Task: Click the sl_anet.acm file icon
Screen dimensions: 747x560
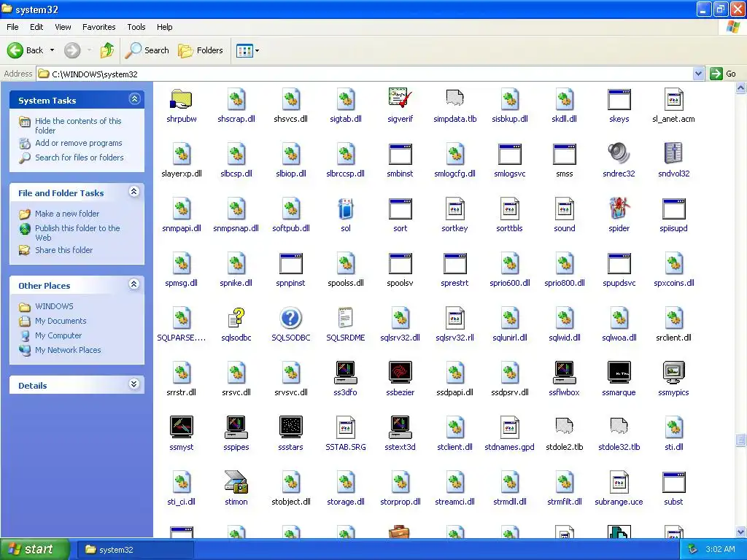Action: click(673, 99)
